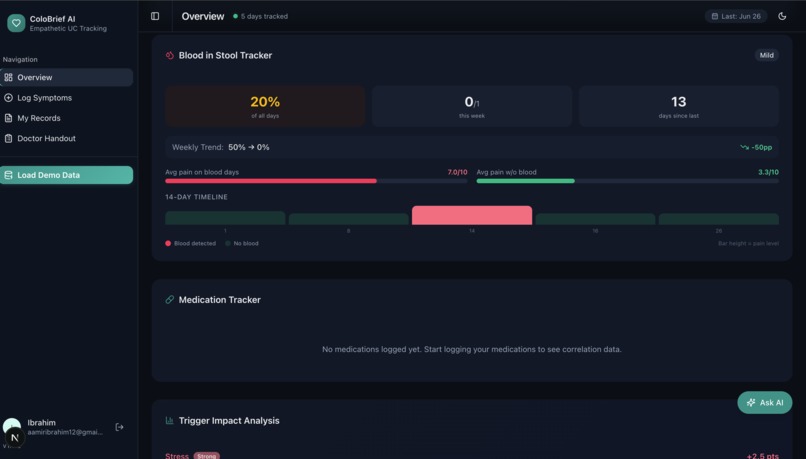This screenshot has height=459, width=806.
Task: Click the 5 days tracked status
Action: pyautogui.click(x=261, y=16)
